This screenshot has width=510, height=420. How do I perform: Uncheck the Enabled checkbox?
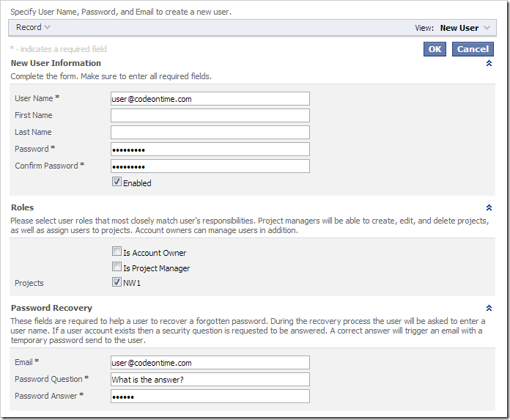tap(117, 182)
